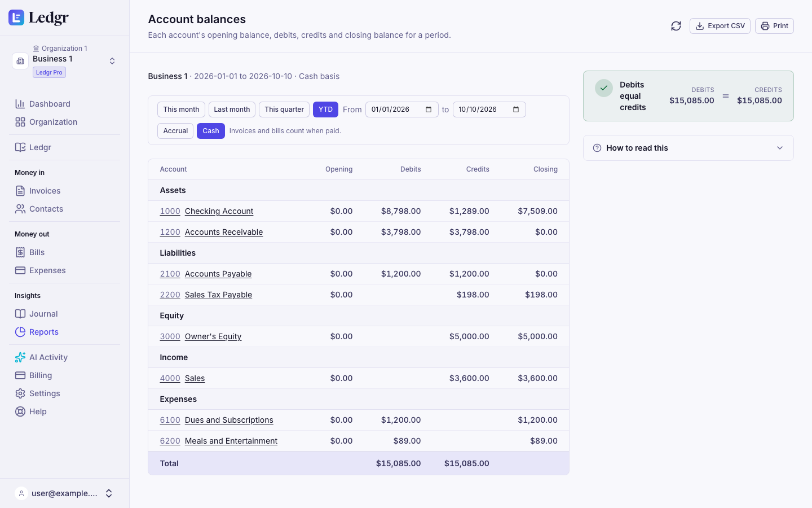Select Cash basis toggle

pyautogui.click(x=211, y=131)
